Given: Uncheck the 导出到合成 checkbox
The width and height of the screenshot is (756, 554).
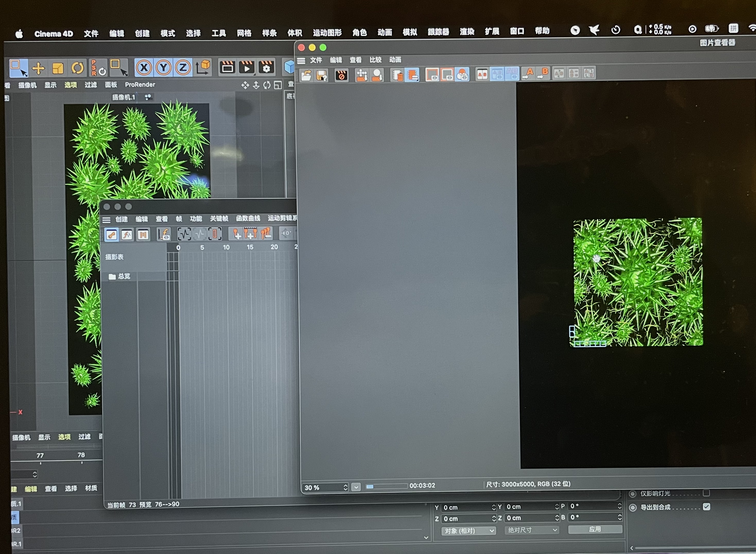Looking at the screenshot, I should click(706, 507).
